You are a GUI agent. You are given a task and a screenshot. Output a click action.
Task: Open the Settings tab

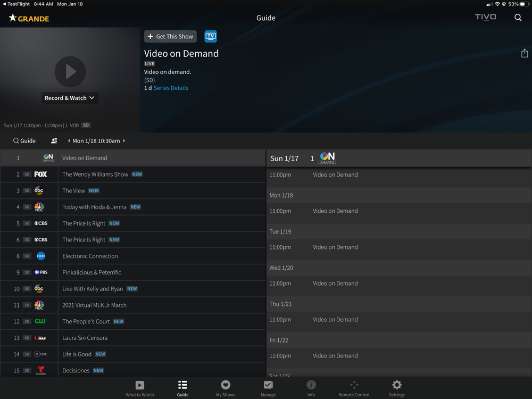tap(397, 388)
